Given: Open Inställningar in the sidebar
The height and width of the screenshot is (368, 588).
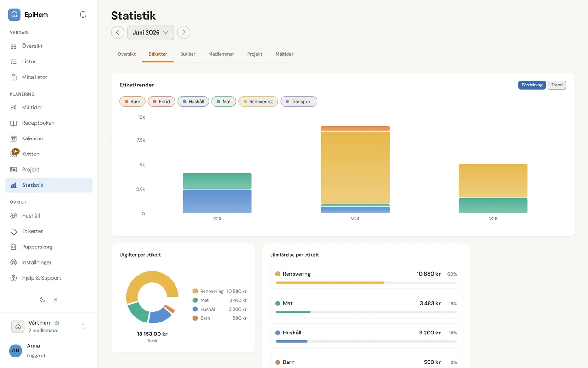Looking at the screenshot, I should click(49, 263).
